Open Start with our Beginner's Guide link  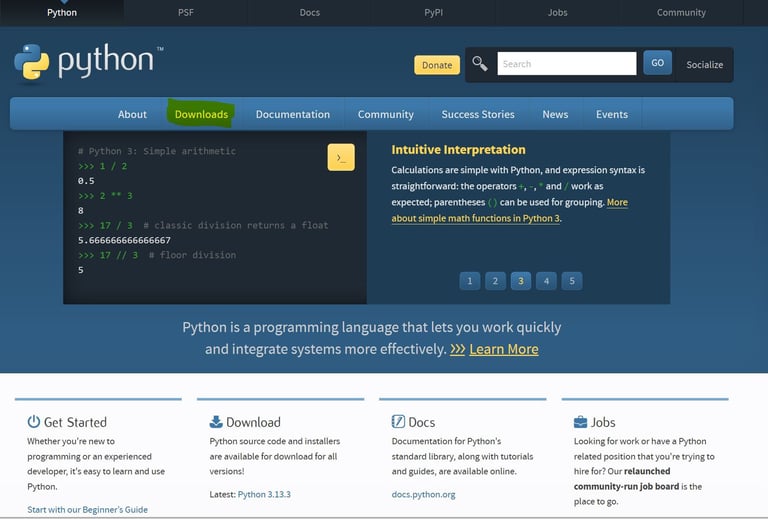coord(87,509)
